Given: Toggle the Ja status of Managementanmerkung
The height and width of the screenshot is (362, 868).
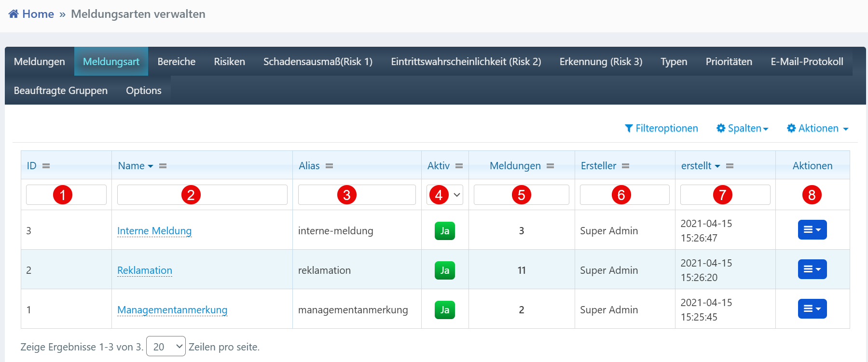Looking at the screenshot, I should 444,310.
